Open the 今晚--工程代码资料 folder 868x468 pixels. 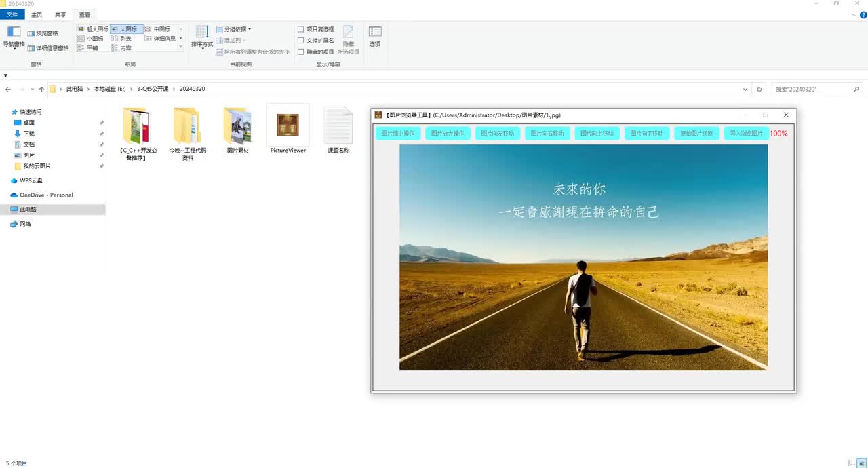188,133
